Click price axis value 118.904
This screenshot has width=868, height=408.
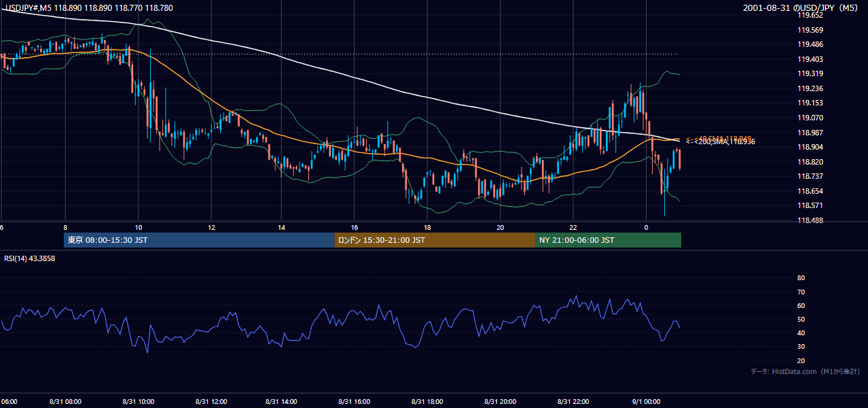point(811,147)
